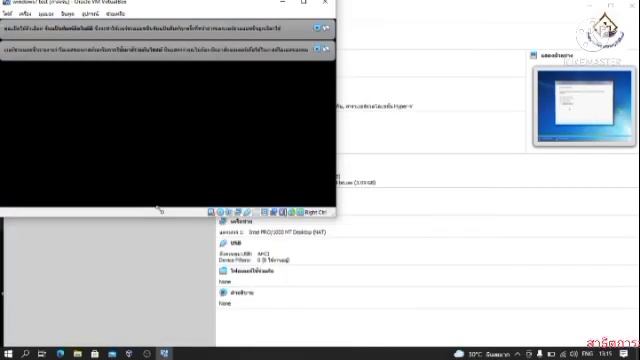The width and height of the screenshot is (640, 360).
Task: Open File Explorer from taskbar
Action: point(78,354)
